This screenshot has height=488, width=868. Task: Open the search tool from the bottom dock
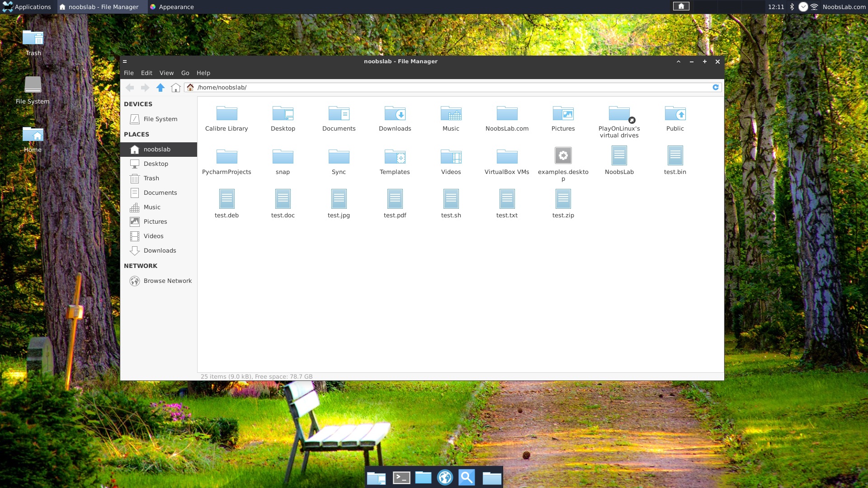[x=467, y=477]
